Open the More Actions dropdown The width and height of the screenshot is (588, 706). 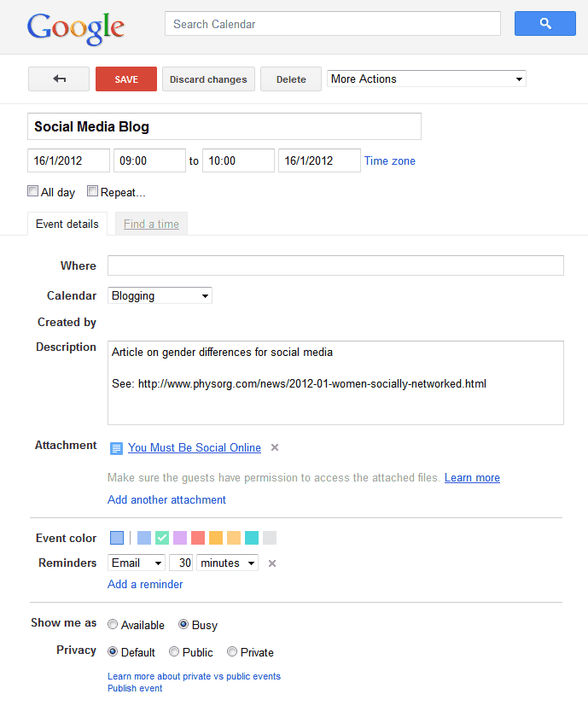[x=427, y=79]
